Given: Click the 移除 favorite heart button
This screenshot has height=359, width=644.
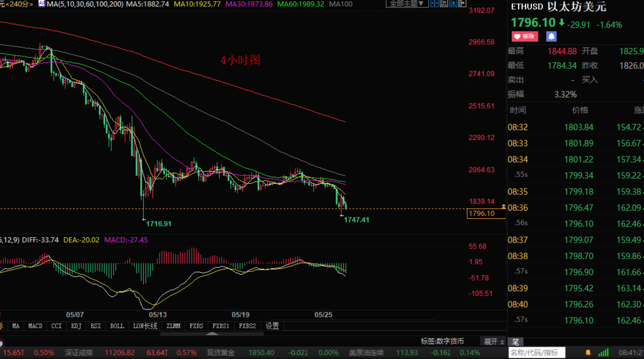Looking at the screenshot, I should 525,36.
